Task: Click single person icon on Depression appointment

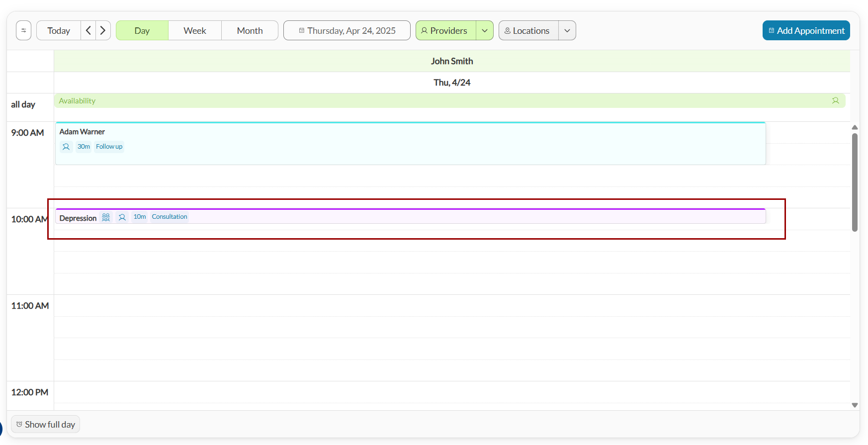Action: point(122,217)
